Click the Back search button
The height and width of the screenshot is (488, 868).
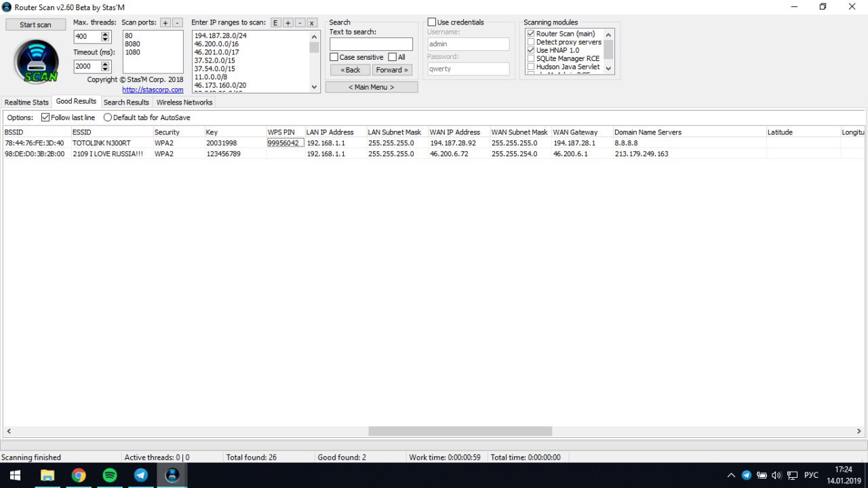pyautogui.click(x=350, y=70)
